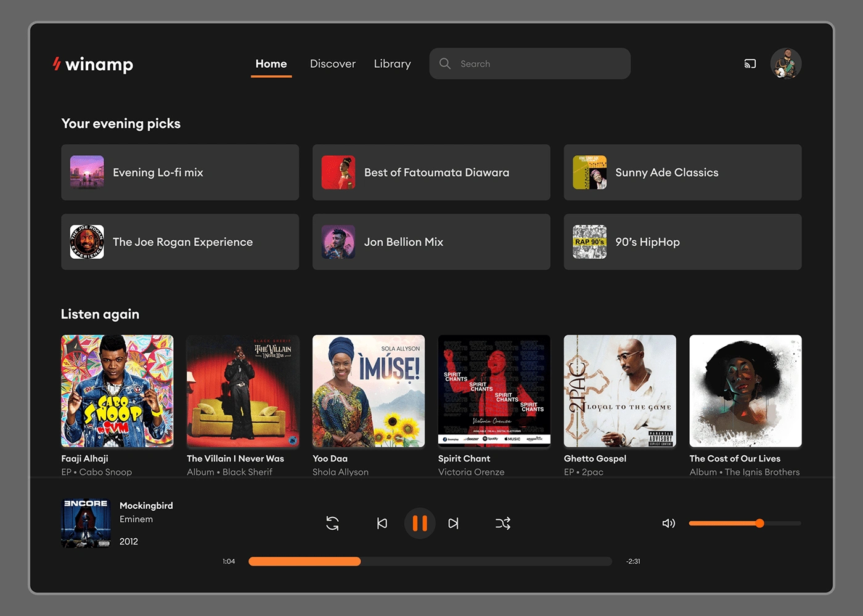Click 'Album • The Ignis Brothers' subtitle
This screenshot has height=616, width=863.
tap(745, 472)
